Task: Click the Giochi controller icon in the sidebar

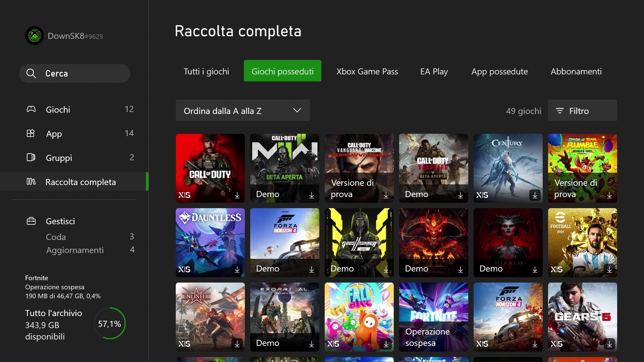Action: tap(31, 109)
